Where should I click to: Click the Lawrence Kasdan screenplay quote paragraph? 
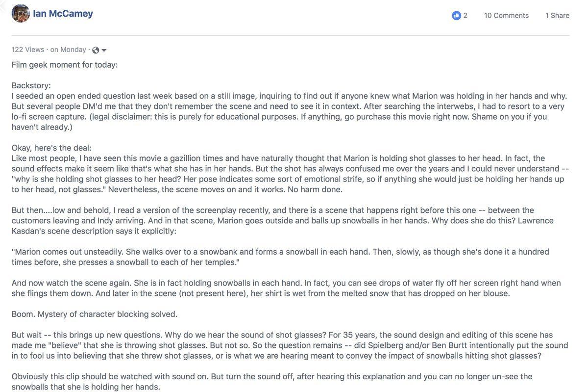tap(280, 257)
